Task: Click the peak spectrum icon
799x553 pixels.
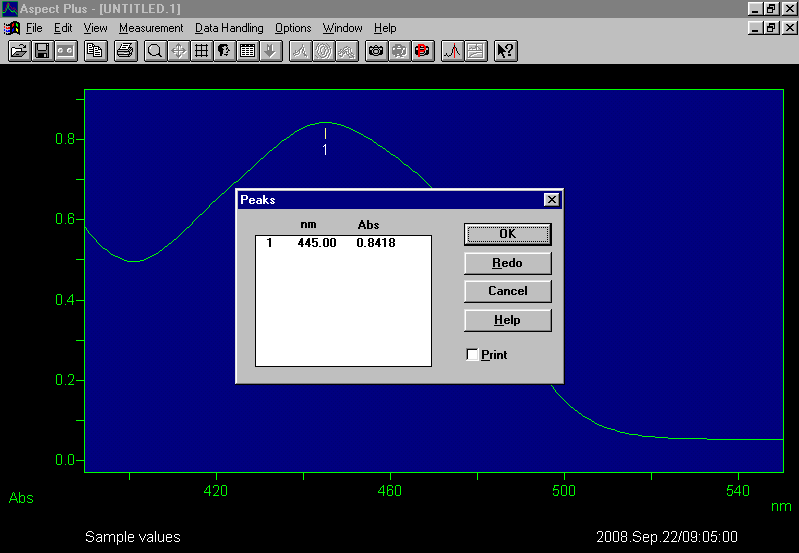Action: pyautogui.click(x=452, y=51)
